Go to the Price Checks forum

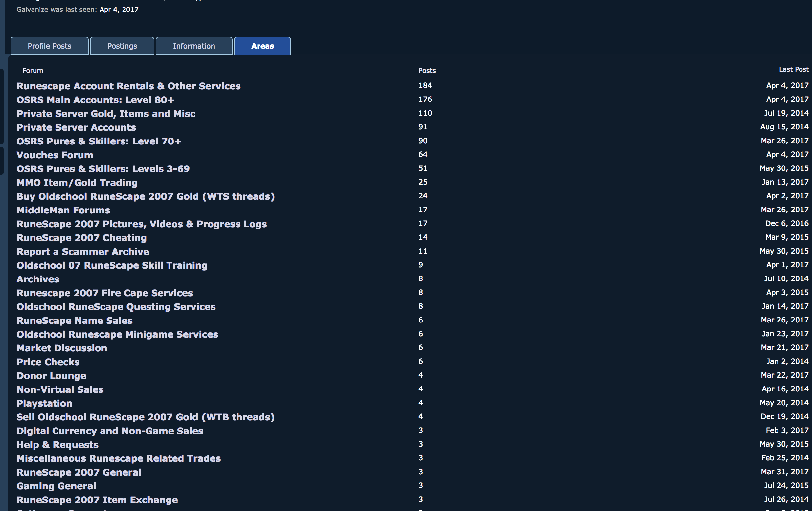point(48,362)
